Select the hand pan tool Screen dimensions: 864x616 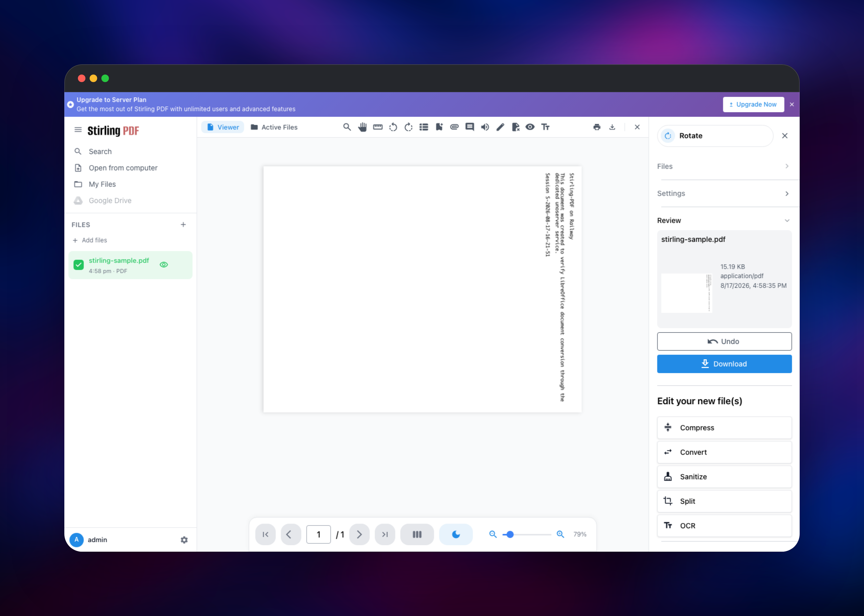click(x=362, y=127)
